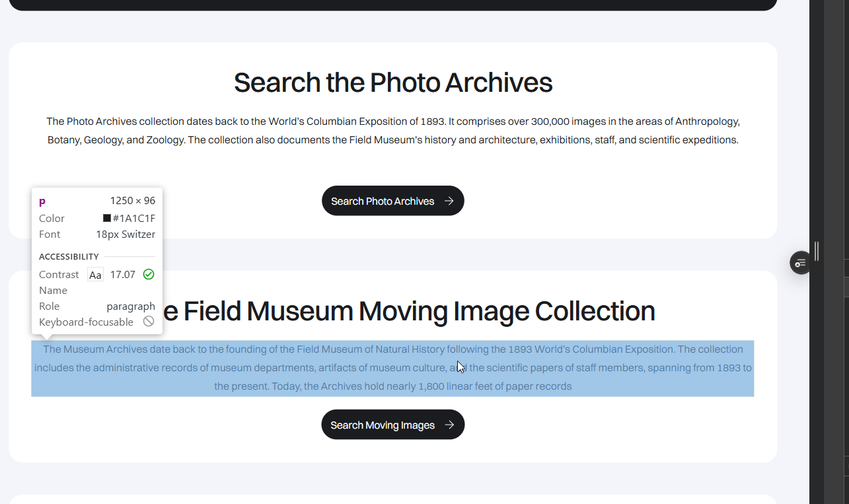Click the "17.07" contrast value
The width and height of the screenshot is (849, 504).
click(123, 274)
